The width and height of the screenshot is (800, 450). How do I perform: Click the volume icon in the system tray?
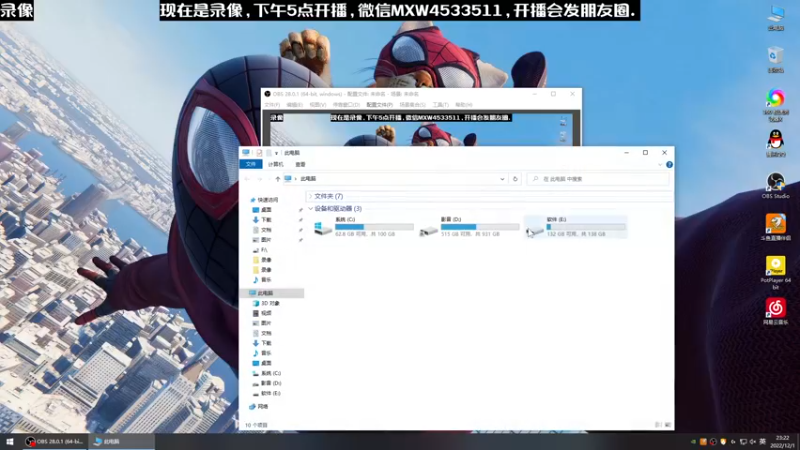pyautogui.click(x=753, y=442)
